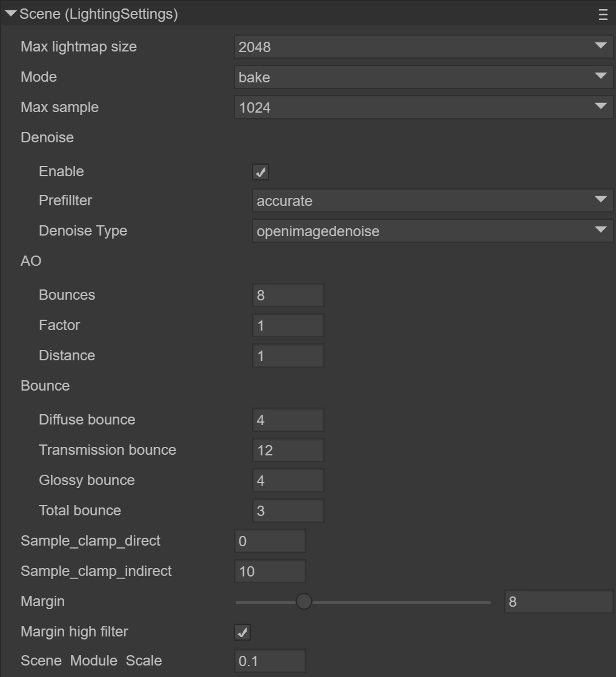Image resolution: width=616 pixels, height=677 pixels.
Task: Click the Scene Module Scale input field
Action: coord(270,661)
